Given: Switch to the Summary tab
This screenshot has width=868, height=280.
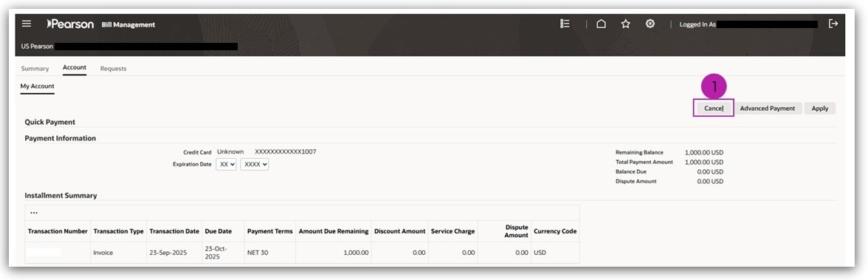Looking at the screenshot, I should [35, 69].
